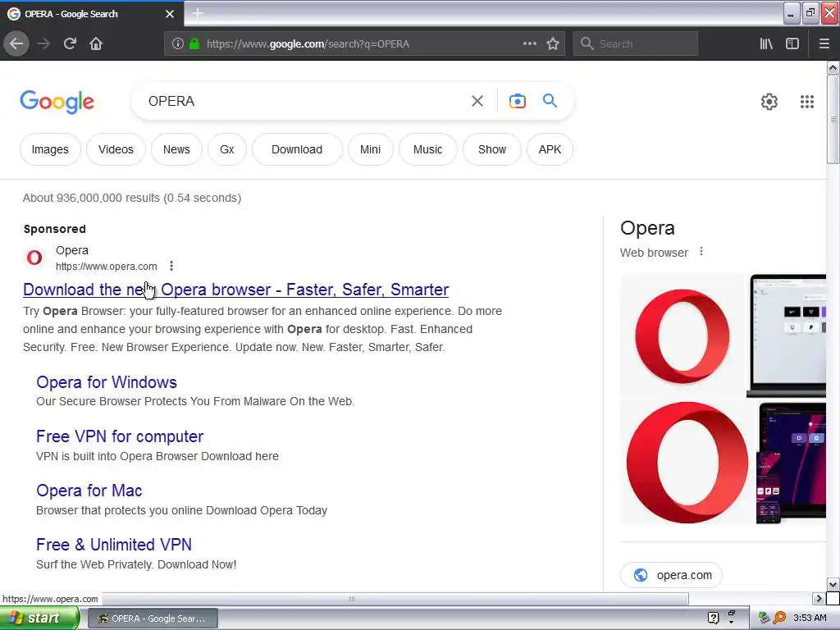Image resolution: width=840 pixels, height=630 pixels.
Task: Open page actions three-dot menu in address bar
Action: coord(529,43)
